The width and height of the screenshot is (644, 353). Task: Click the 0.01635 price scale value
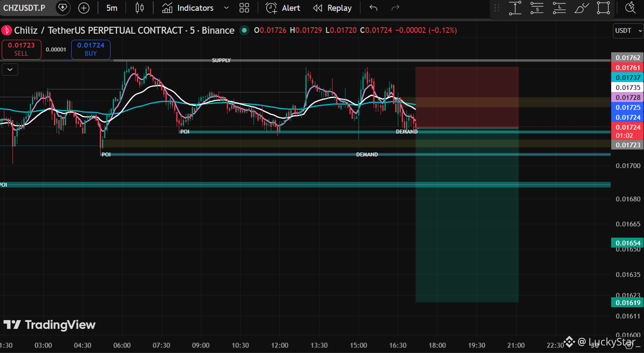coord(628,274)
